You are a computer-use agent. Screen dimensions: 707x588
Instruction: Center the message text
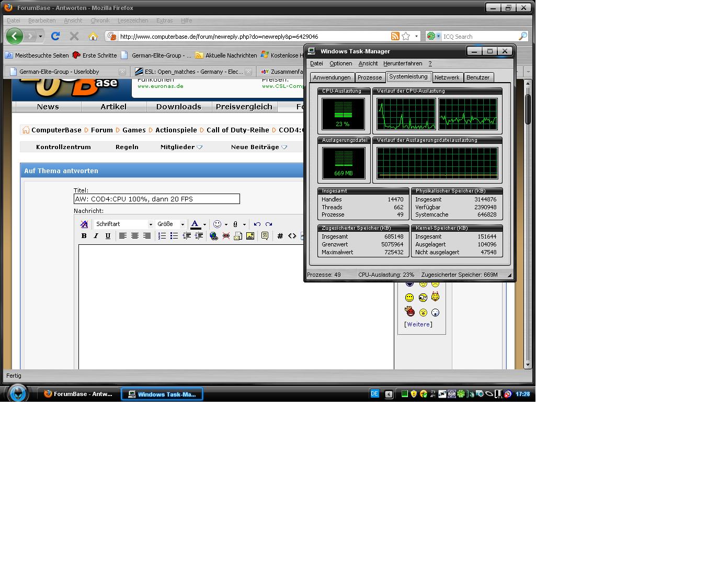click(135, 236)
